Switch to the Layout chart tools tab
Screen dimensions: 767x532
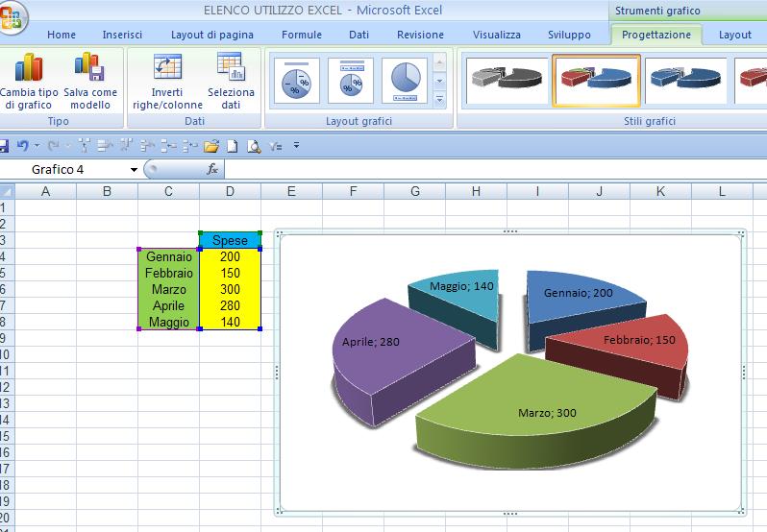tap(735, 35)
